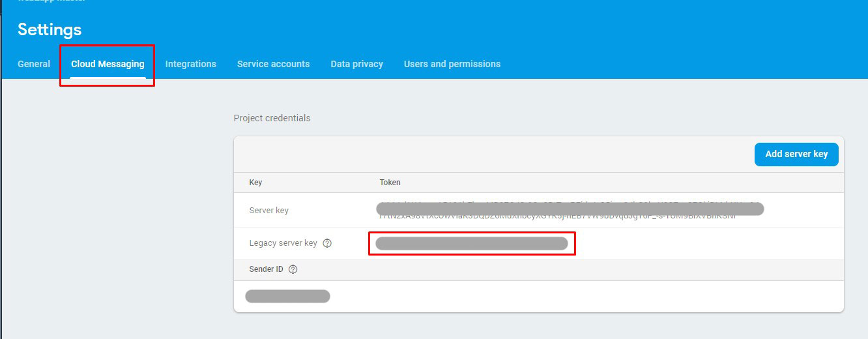Viewport: 868px width, 339px height.
Task: Click the Key column header
Action: [255, 183]
